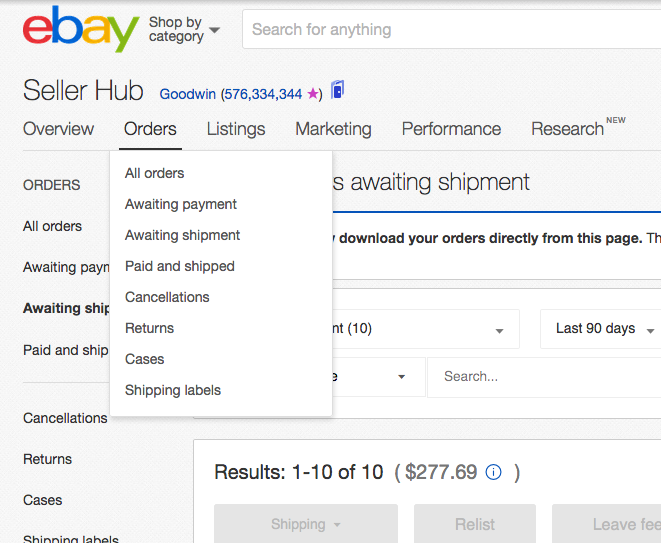Click the eBay logo
Image resolution: width=661 pixels, height=543 pixels.
pyautogui.click(x=81, y=29)
